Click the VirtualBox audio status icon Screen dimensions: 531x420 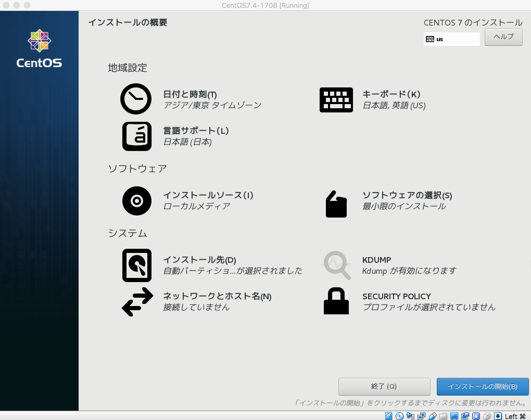[410, 416]
